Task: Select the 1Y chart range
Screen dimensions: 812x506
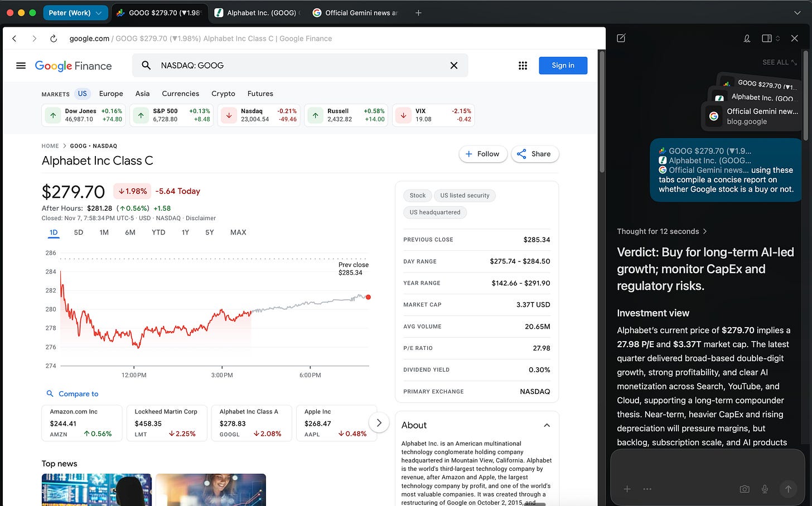Action: pyautogui.click(x=185, y=232)
